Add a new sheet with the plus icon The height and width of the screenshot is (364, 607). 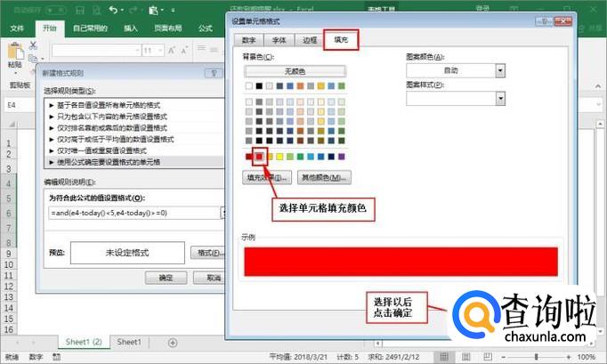(173, 343)
